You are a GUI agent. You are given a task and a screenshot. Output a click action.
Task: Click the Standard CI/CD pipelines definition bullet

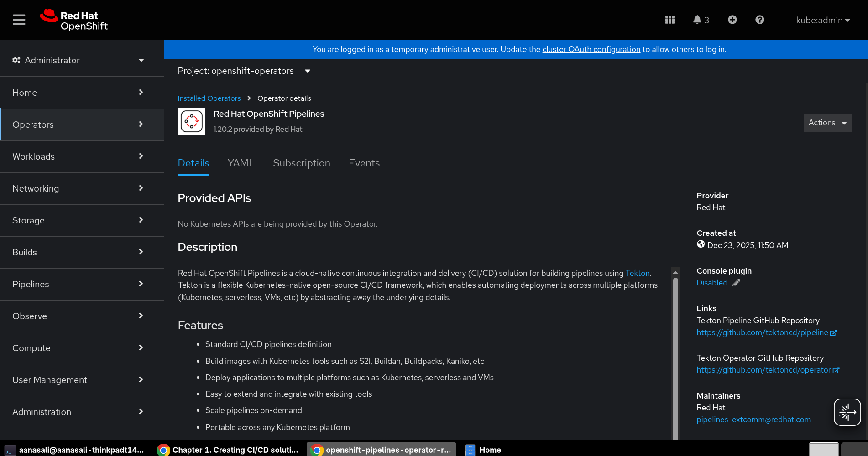coord(268,344)
